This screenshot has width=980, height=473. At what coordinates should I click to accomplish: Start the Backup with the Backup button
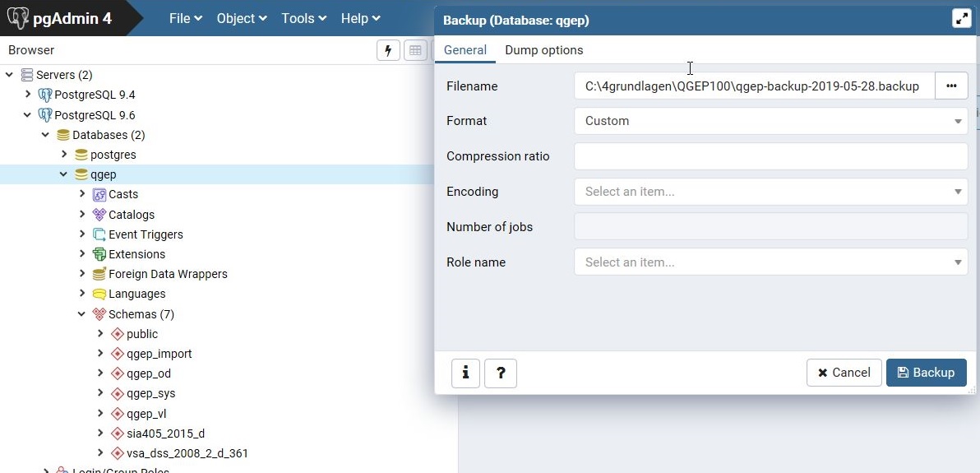[927, 373]
